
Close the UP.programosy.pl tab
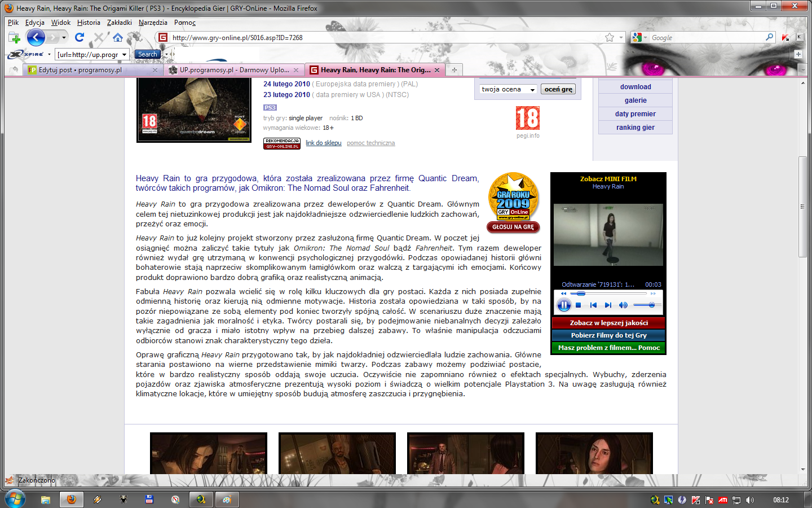(x=296, y=70)
